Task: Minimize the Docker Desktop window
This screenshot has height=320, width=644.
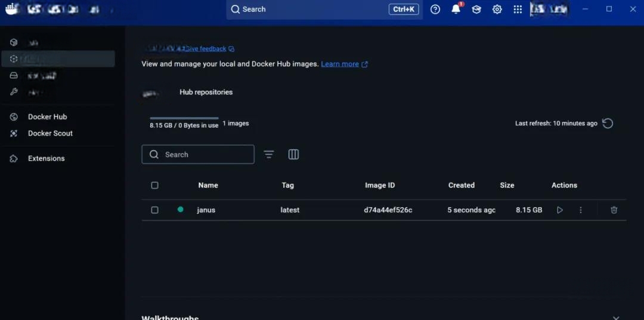Action: pyautogui.click(x=586, y=9)
